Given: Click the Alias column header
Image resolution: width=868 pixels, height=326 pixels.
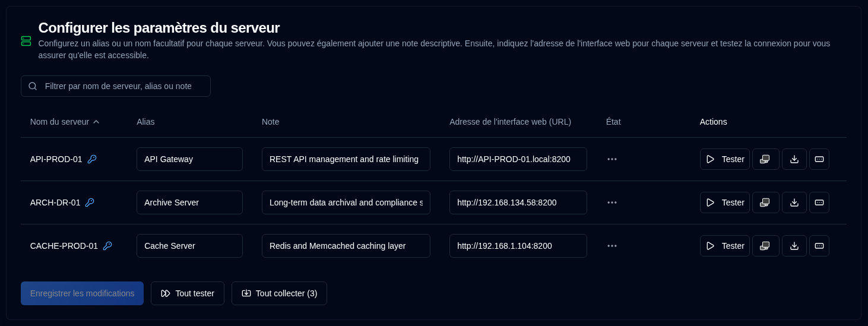Looking at the screenshot, I should pos(145,122).
